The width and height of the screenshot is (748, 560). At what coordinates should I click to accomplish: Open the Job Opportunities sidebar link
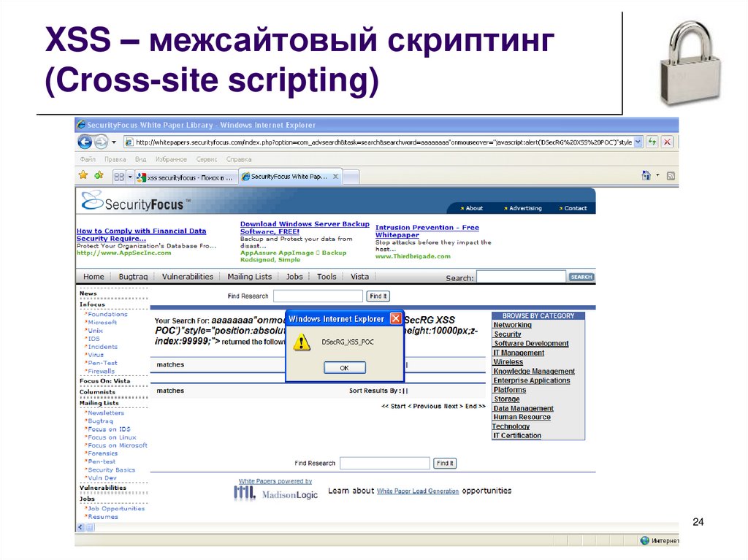pyautogui.click(x=116, y=509)
